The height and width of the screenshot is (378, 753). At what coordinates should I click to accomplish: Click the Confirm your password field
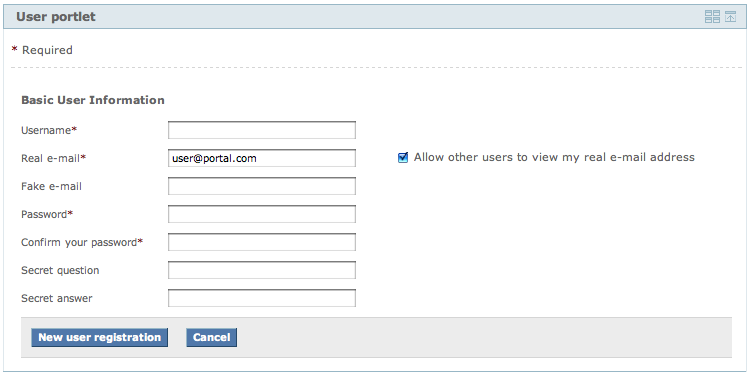point(262,242)
